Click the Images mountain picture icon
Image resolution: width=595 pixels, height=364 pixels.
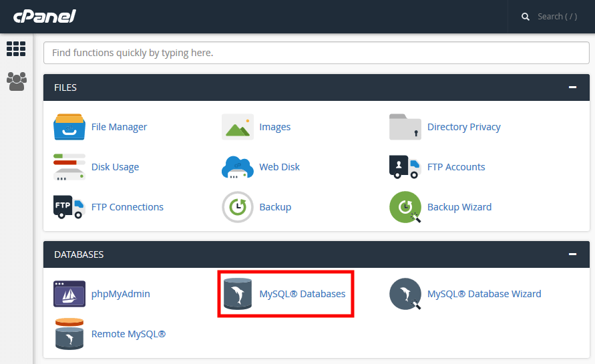pyautogui.click(x=238, y=127)
